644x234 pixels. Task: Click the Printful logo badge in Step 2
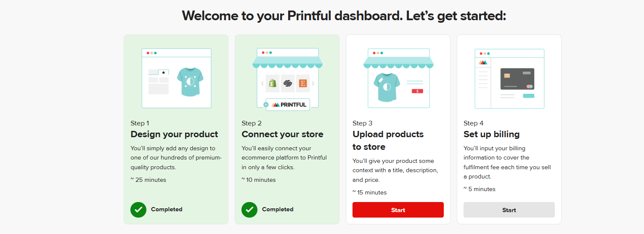[x=288, y=104]
